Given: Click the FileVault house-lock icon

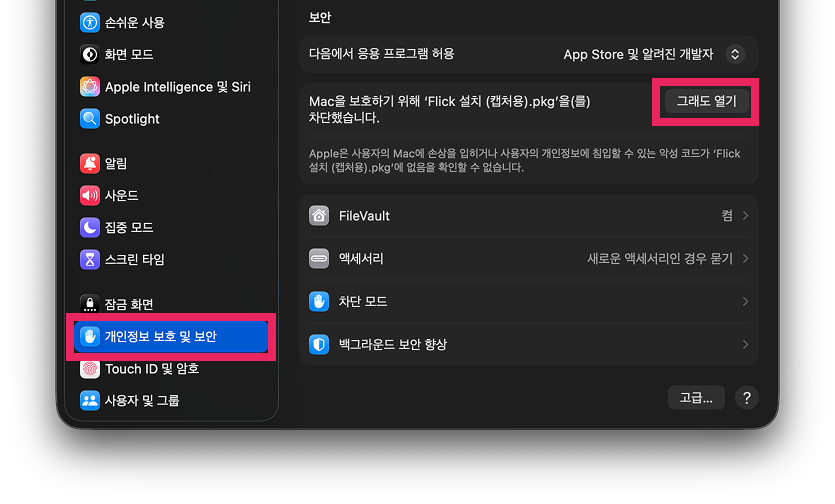Looking at the screenshot, I should point(319,216).
